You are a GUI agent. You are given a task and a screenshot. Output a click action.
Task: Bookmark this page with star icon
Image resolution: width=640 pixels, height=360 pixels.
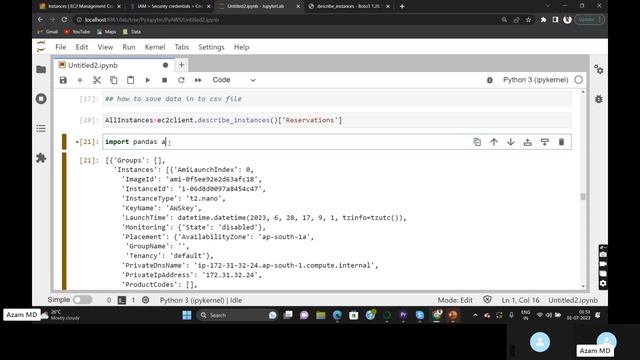529,20
